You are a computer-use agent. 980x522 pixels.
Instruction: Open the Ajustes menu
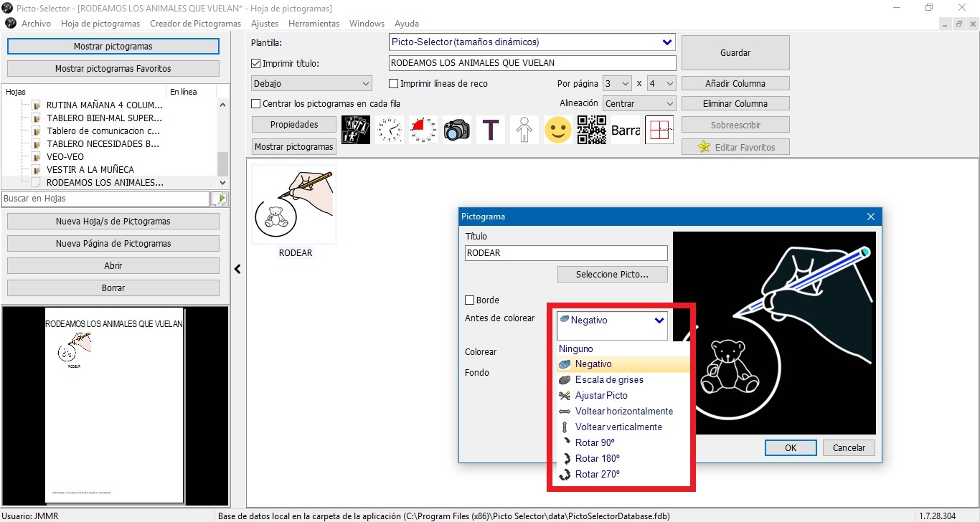pyautogui.click(x=264, y=23)
